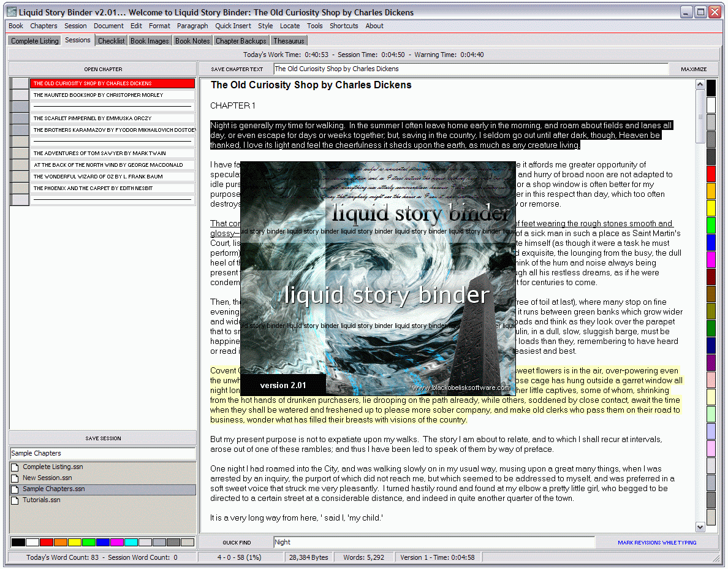Open the Paragraph menu
This screenshot has width=728, height=569.
tap(192, 26)
